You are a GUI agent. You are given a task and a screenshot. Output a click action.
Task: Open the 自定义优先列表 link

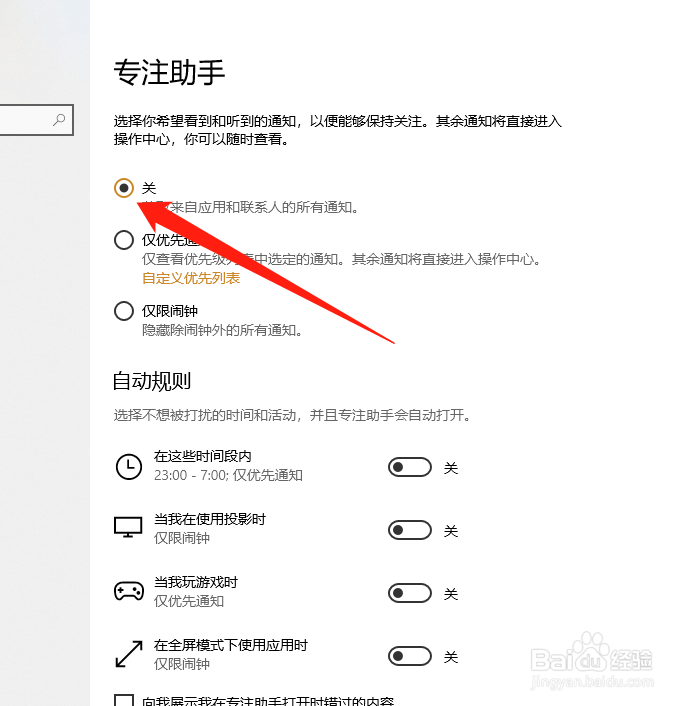(x=191, y=278)
